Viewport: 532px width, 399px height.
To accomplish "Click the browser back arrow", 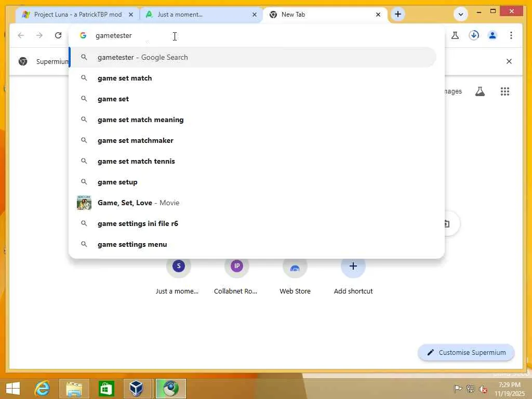I will (x=21, y=35).
